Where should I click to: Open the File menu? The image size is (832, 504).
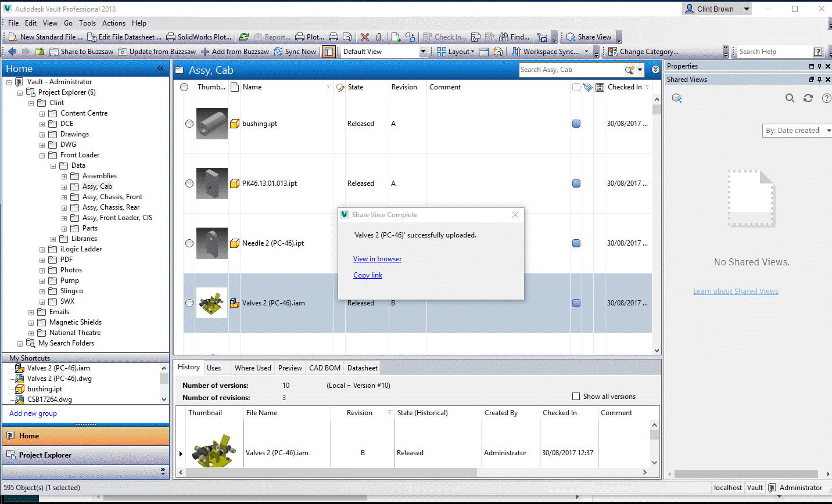tap(13, 23)
